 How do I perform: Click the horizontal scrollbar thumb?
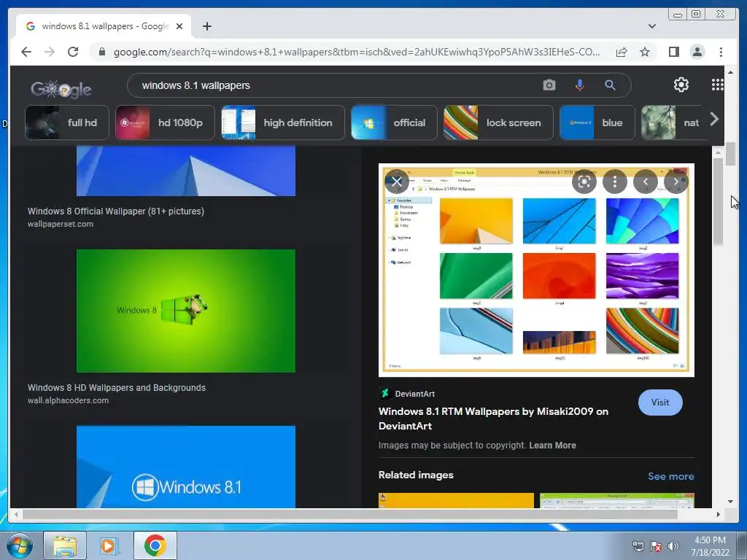pos(350,514)
